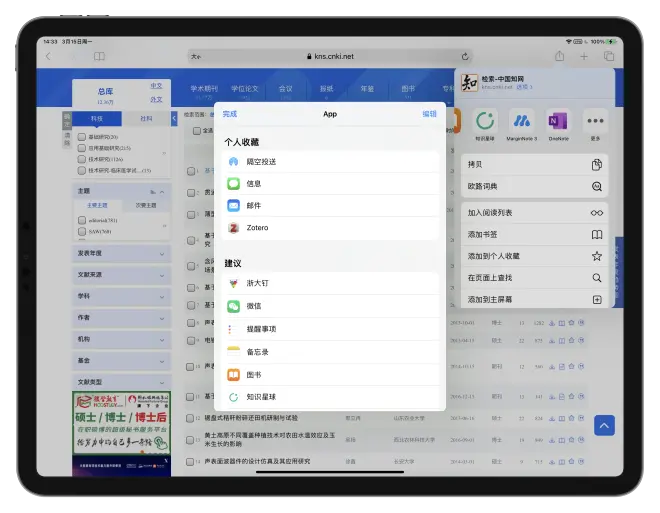Check the 基础研究 checkbox
Image resolution: width=660 pixels, height=513 pixels.
pyautogui.click(x=82, y=137)
